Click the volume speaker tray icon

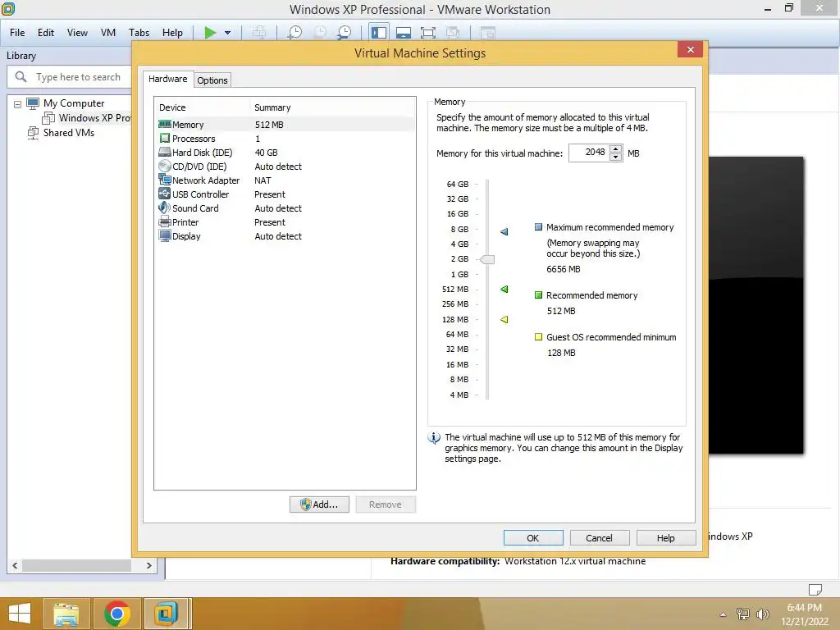(x=762, y=614)
